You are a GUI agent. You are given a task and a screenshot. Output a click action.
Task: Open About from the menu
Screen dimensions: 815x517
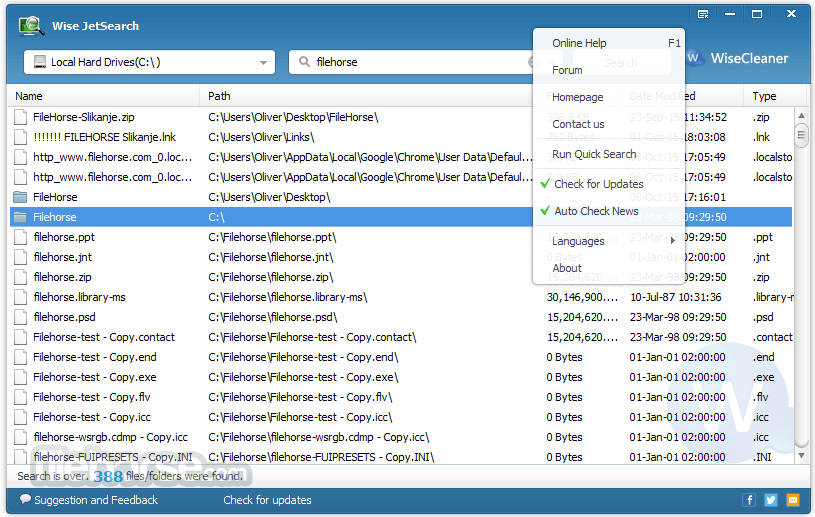click(x=608, y=268)
